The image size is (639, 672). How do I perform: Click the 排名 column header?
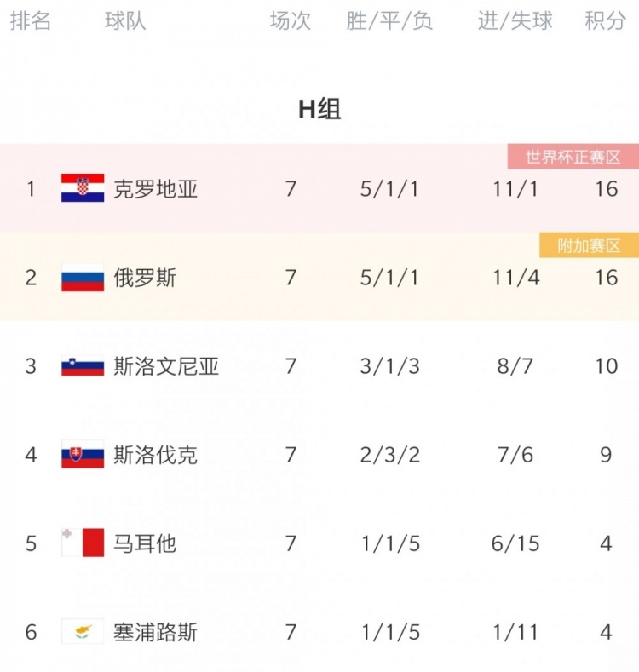(x=31, y=20)
